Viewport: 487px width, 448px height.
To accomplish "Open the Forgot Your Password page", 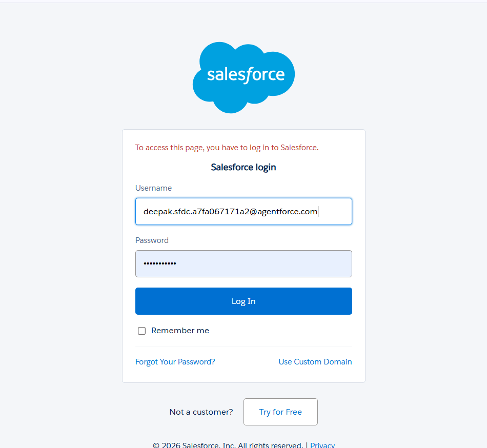I will click(175, 361).
